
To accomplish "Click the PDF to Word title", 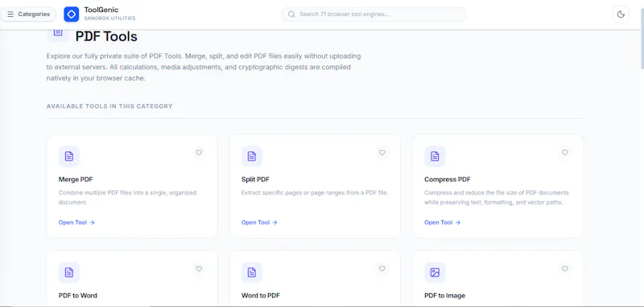I will click(x=77, y=296).
